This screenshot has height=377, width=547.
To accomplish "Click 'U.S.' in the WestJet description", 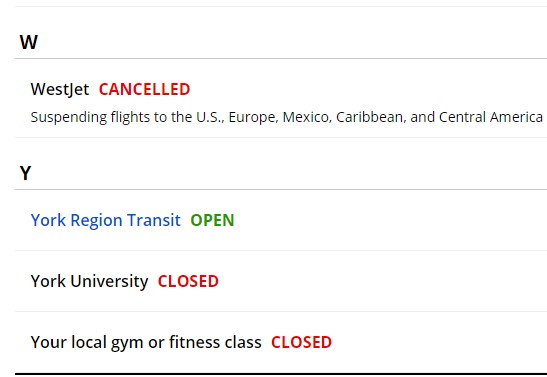I will click(210, 117).
